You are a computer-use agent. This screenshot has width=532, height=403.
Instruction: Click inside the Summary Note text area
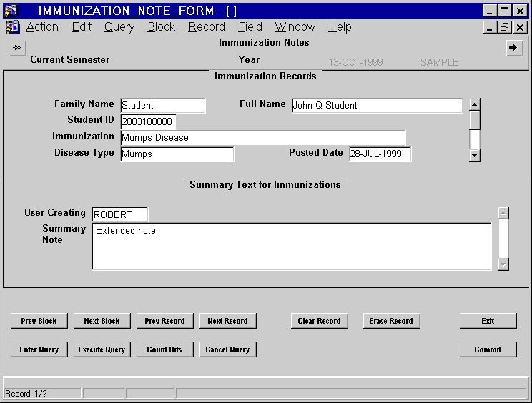point(292,247)
